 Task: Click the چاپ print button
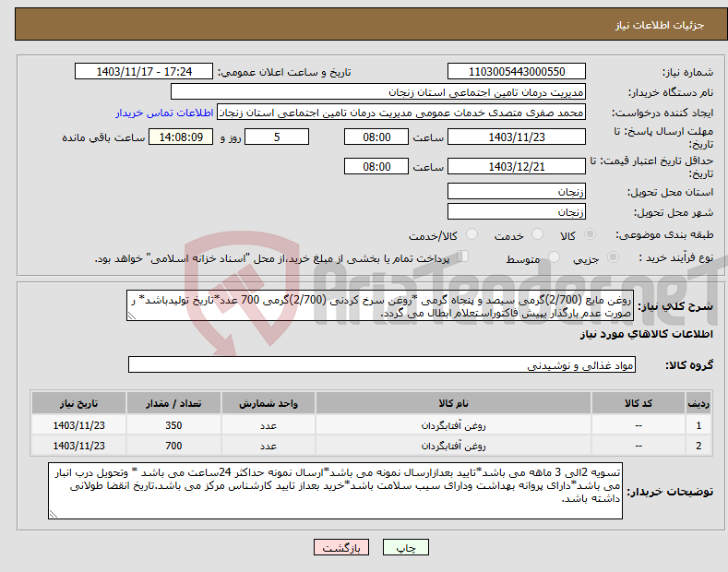[405, 547]
